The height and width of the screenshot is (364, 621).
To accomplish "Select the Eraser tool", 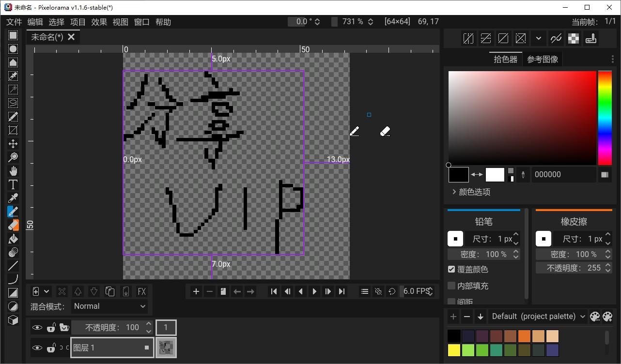I will (13, 225).
